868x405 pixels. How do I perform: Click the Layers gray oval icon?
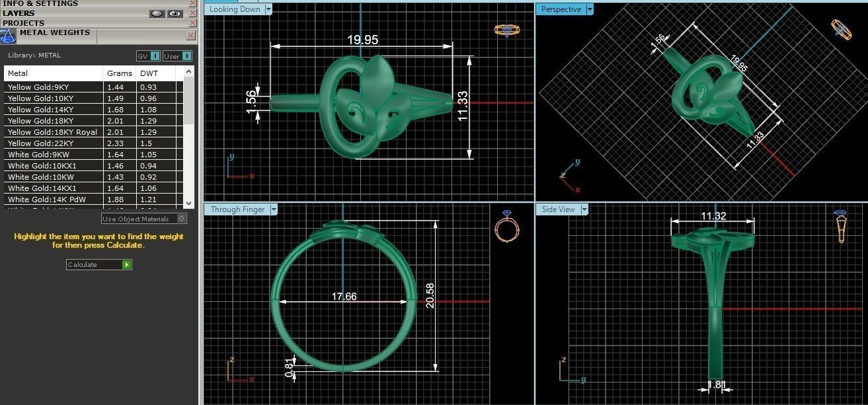[157, 13]
